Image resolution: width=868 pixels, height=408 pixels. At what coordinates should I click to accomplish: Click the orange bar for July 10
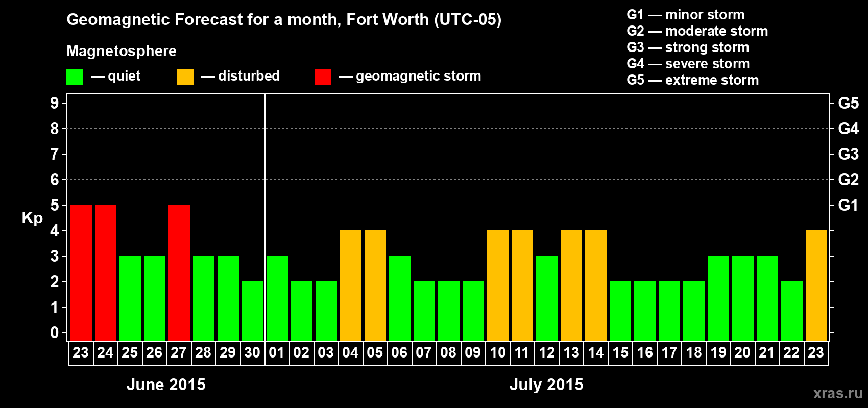pos(498,285)
